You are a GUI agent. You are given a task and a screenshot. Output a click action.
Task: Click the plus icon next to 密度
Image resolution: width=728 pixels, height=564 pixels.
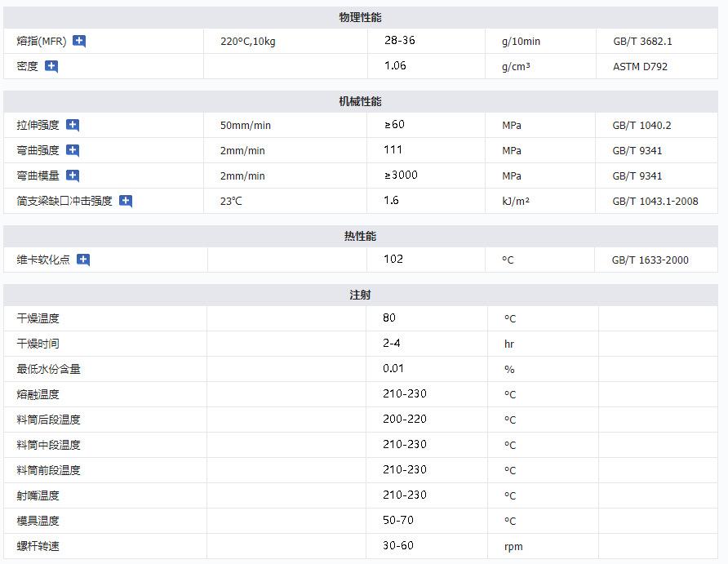(x=51, y=66)
